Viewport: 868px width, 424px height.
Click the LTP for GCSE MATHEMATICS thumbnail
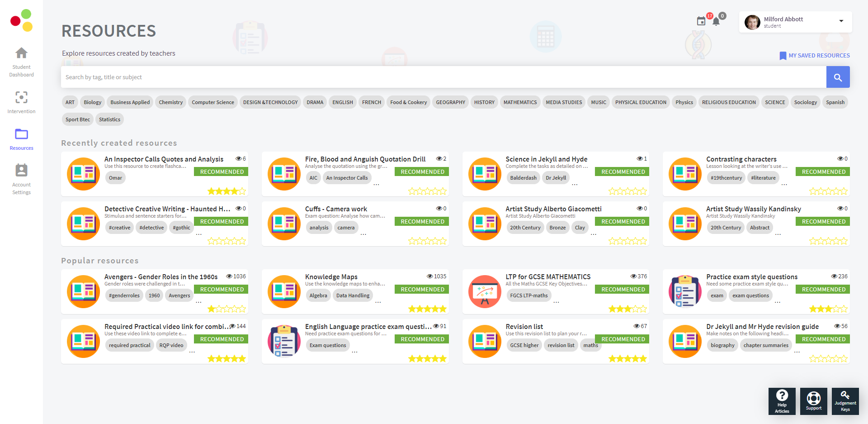(x=485, y=292)
